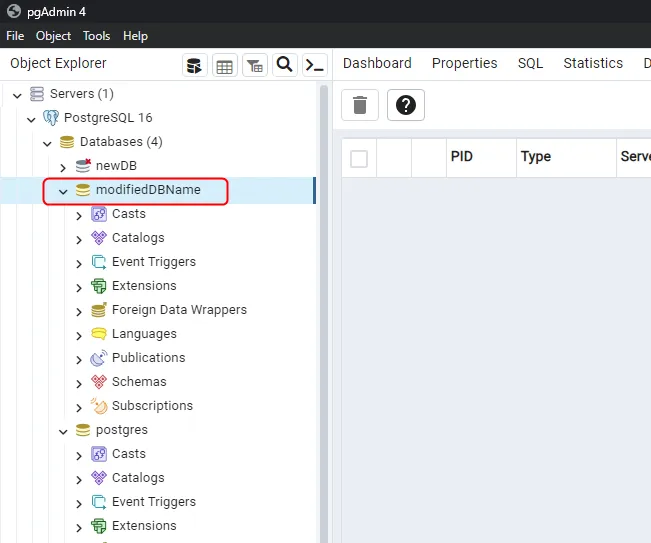The image size is (651, 543).
Task: Open the Tools menu
Action: tap(96, 36)
